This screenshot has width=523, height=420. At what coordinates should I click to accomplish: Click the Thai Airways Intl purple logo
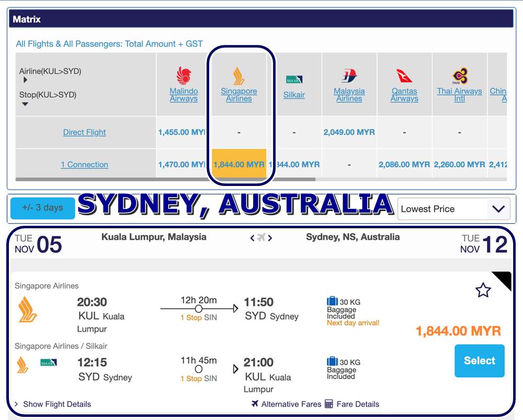460,76
